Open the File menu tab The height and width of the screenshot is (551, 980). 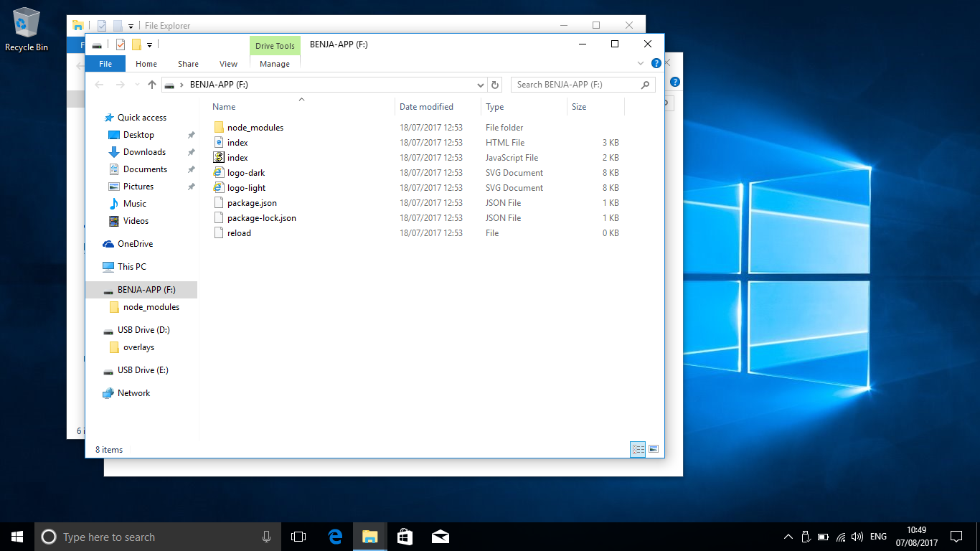[105, 64]
